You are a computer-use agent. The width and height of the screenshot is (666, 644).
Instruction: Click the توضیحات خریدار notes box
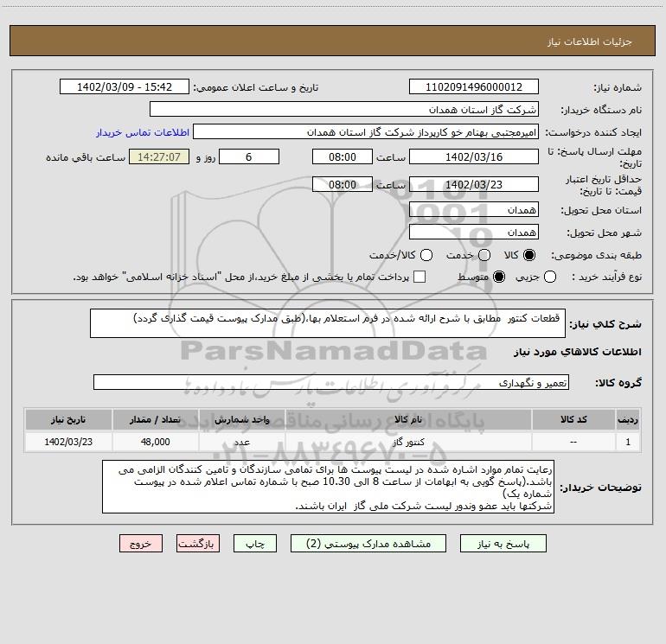pyautogui.click(x=328, y=487)
